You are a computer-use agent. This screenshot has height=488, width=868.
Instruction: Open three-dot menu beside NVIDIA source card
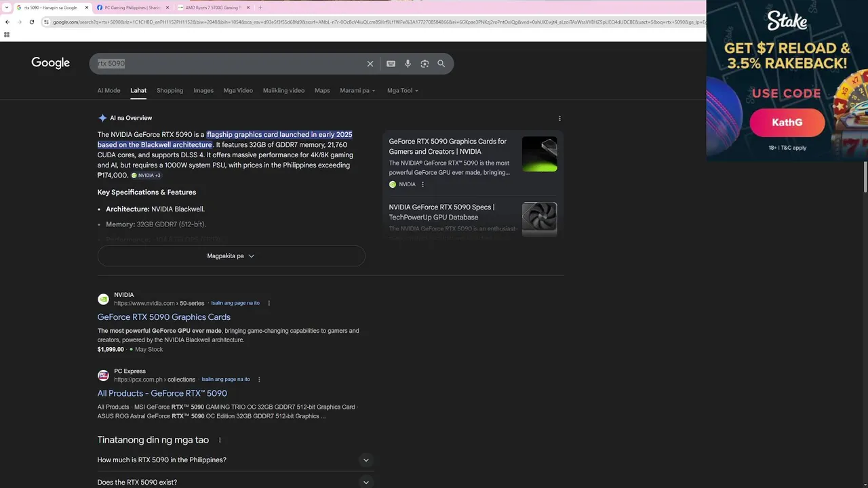click(422, 184)
